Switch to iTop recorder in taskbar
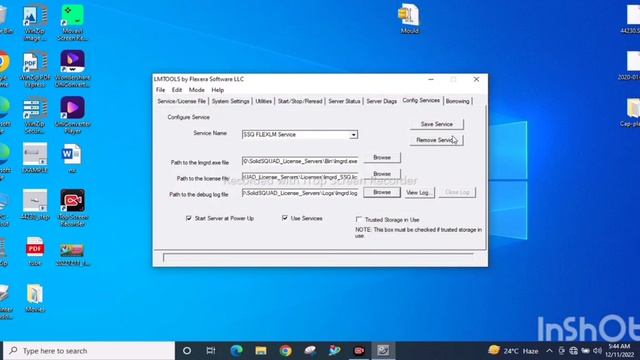This screenshot has height=360, width=640. [359, 351]
